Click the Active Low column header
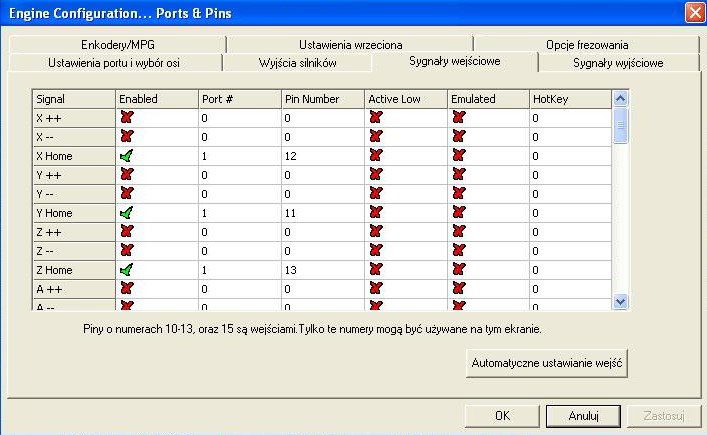 pyautogui.click(x=406, y=99)
